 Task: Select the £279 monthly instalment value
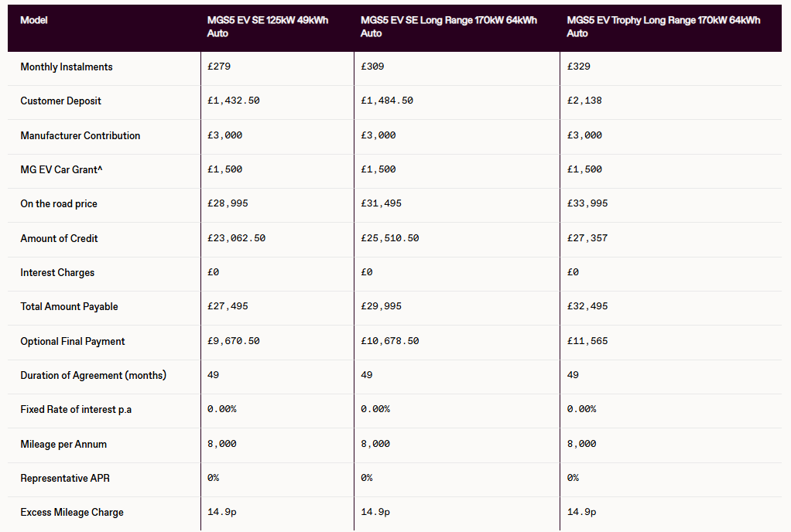(219, 67)
